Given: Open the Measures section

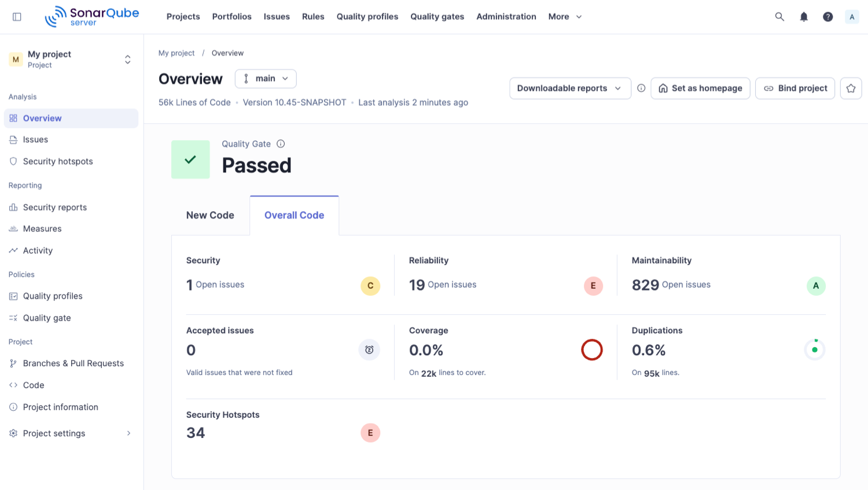Looking at the screenshot, I should [x=42, y=229].
